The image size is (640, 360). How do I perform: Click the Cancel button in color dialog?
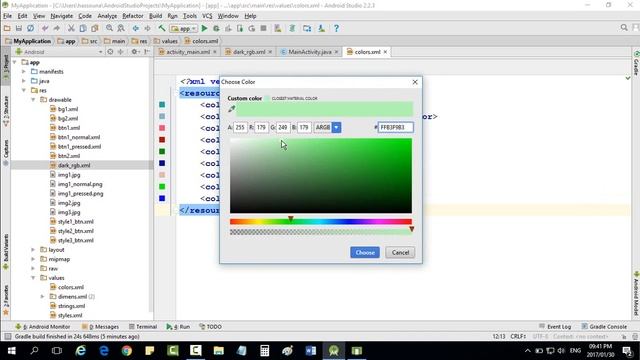400,252
